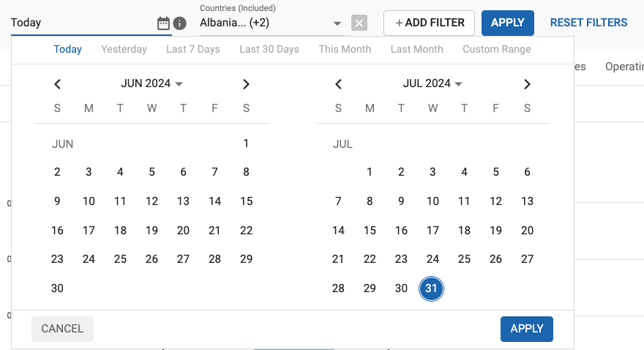
Task: Click the Add Filter button
Action: [429, 23]
